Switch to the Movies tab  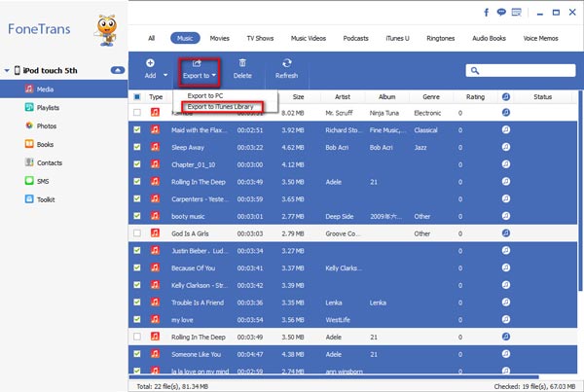[x=219, y=38]
